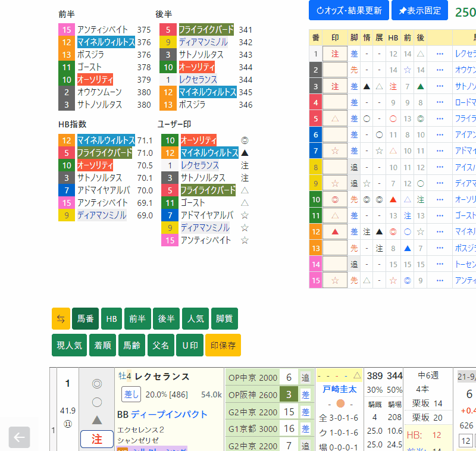Select the single circle mark for horse 1
This screenshot has height=451, width=476.
click(x=97, y=402)
